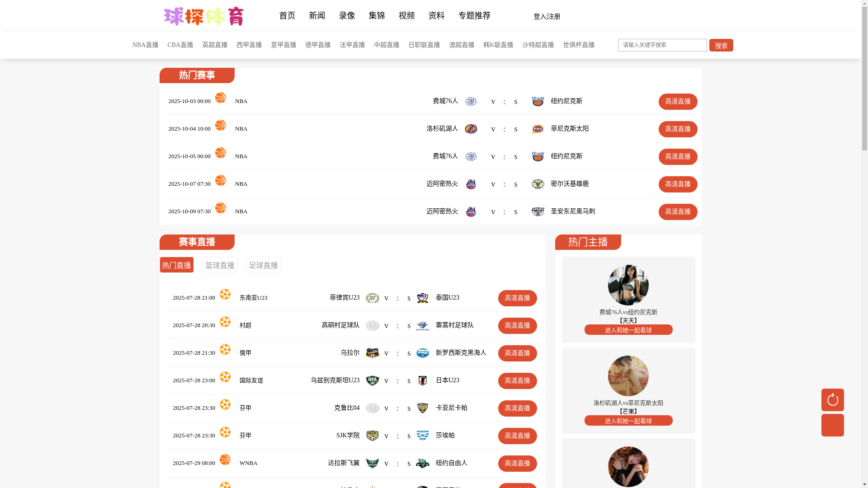Click the 卡亚尼卡帕 team badge
Screen dimensions: 868x488
click(423, 408)
